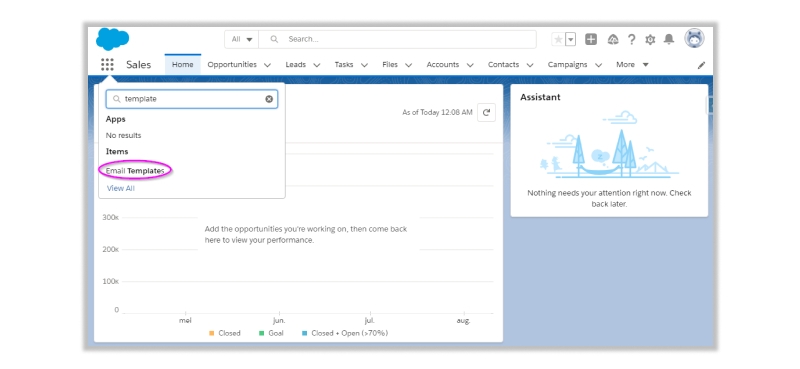Click the Goal legend entry
800x369 pixels.
pos(271,333)
